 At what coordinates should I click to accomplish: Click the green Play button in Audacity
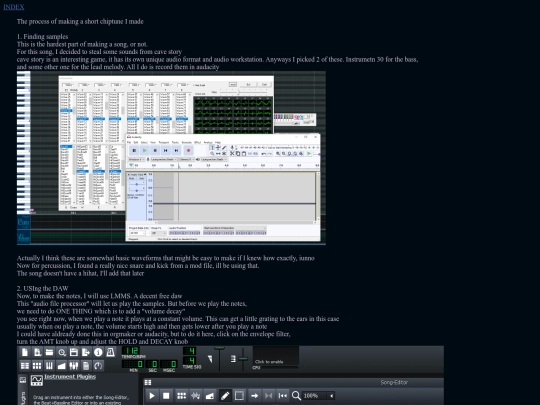(145, 150)
